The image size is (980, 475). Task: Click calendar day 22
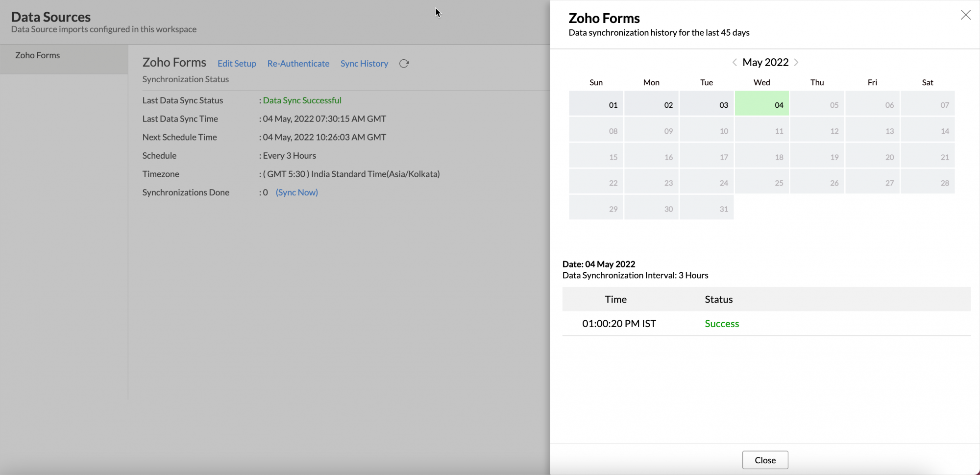point(596,182)
